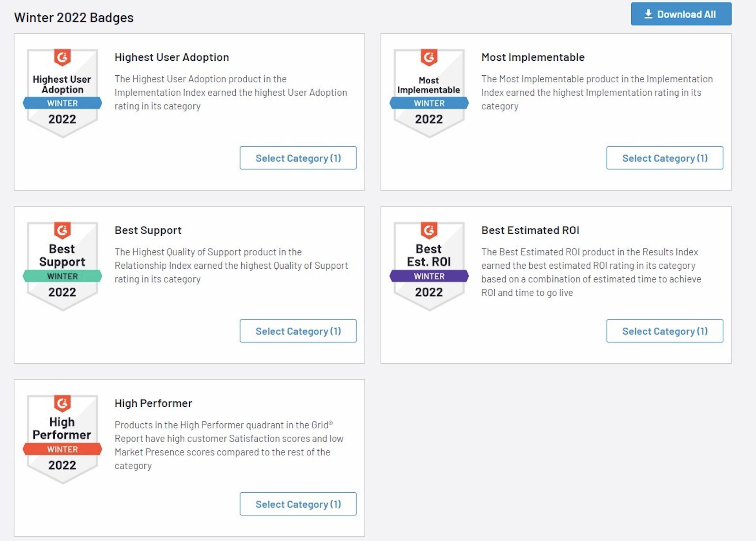This screenshot has height=541, width=756.
Task: Open Select Category for Highest User Adoption
Action: 298,158
